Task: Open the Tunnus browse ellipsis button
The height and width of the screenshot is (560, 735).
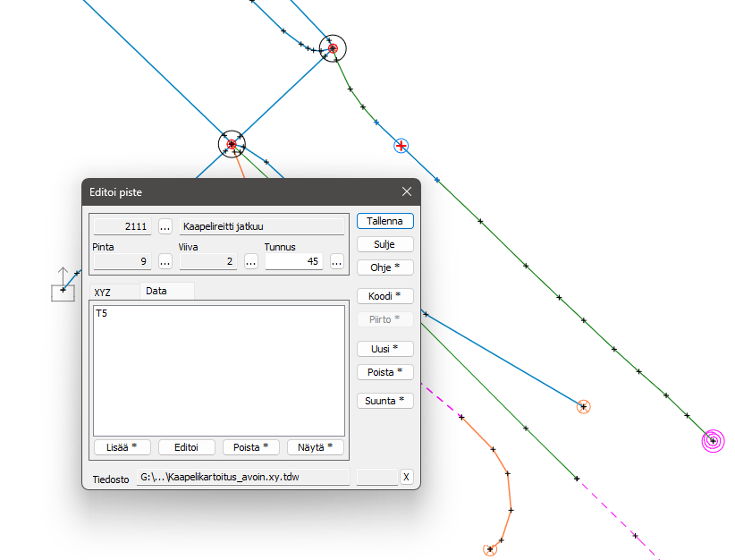Action: pos(337,262)
